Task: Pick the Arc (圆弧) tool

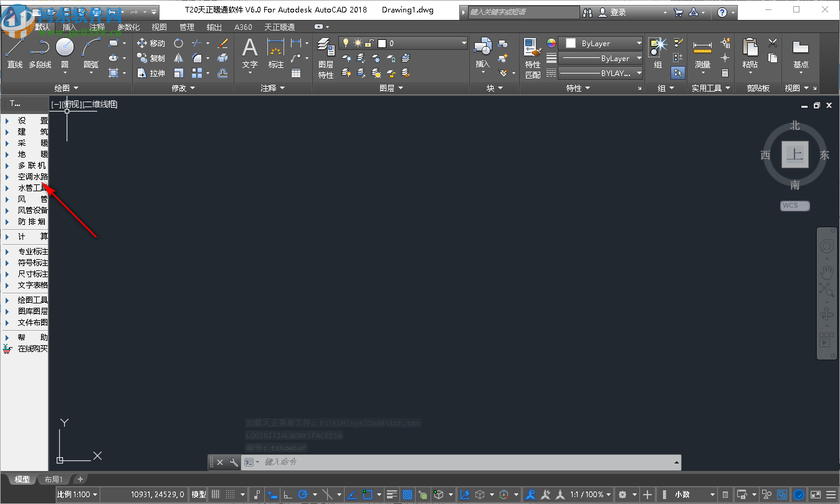Action: pos(91,53)
